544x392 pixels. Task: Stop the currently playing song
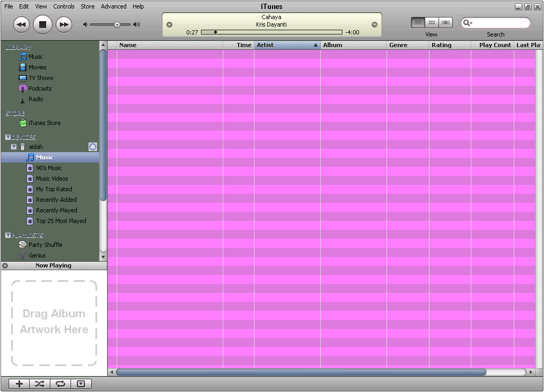click(x=42, y=24)
